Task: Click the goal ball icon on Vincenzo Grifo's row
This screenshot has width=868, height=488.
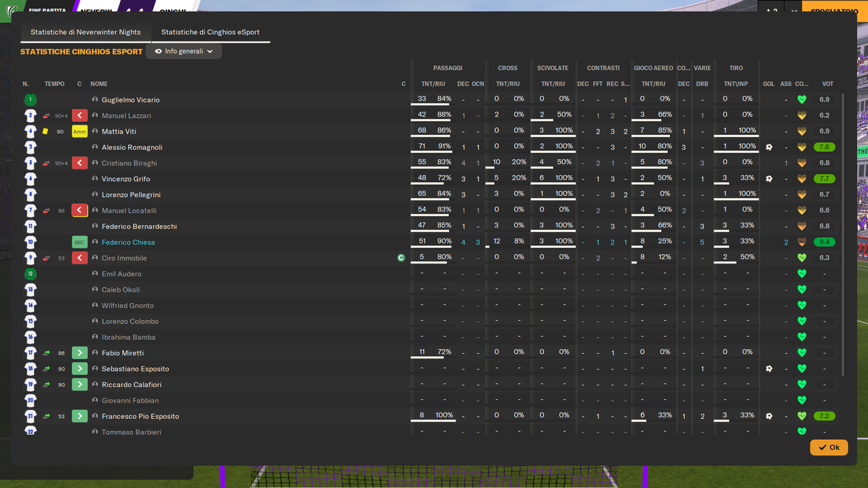Action: (x=768, y=179)
